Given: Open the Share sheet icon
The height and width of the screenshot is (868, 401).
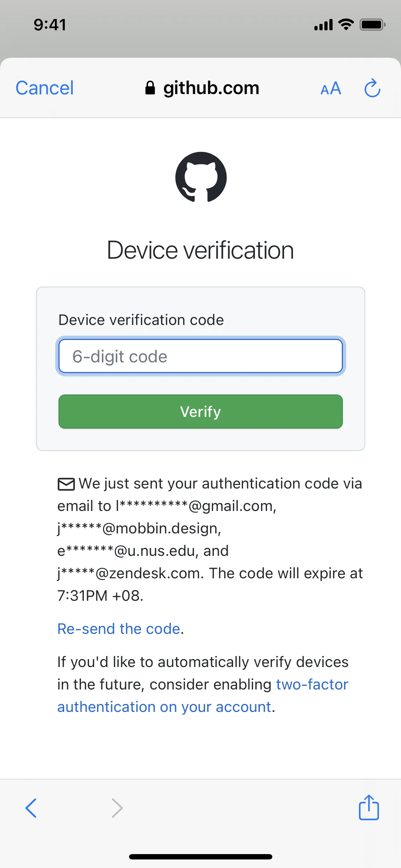Looking at the screenshot, I should (369, 807).
